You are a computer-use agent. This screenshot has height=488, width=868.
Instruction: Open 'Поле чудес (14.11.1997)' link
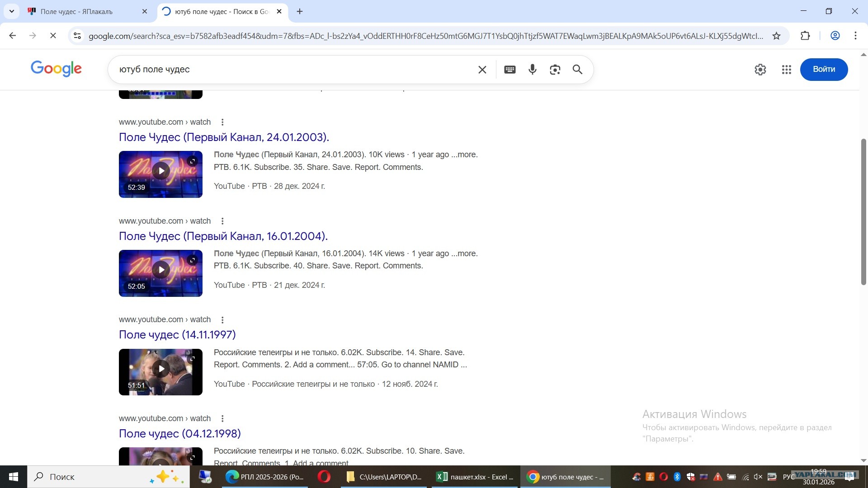pos(177,335)
